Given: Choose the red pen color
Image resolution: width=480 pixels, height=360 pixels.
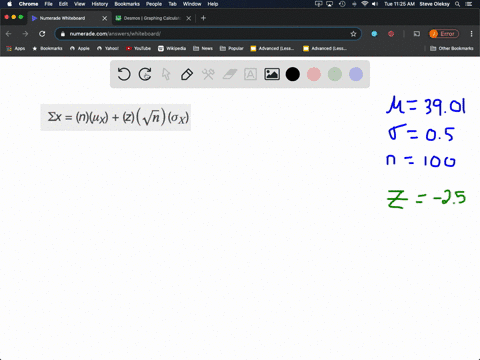Looking at the screenshot, I should coord(314,74).
